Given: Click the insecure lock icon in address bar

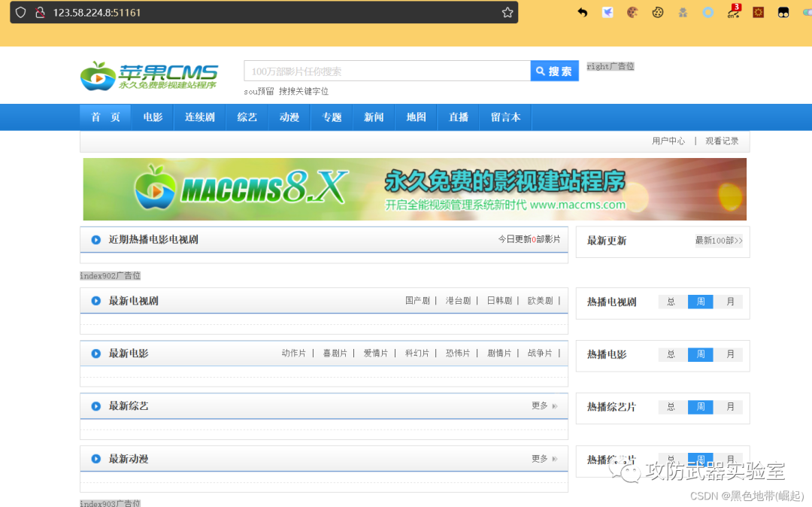Looking at the screenshot, I should pyautogui.click(x=40, y=13).
